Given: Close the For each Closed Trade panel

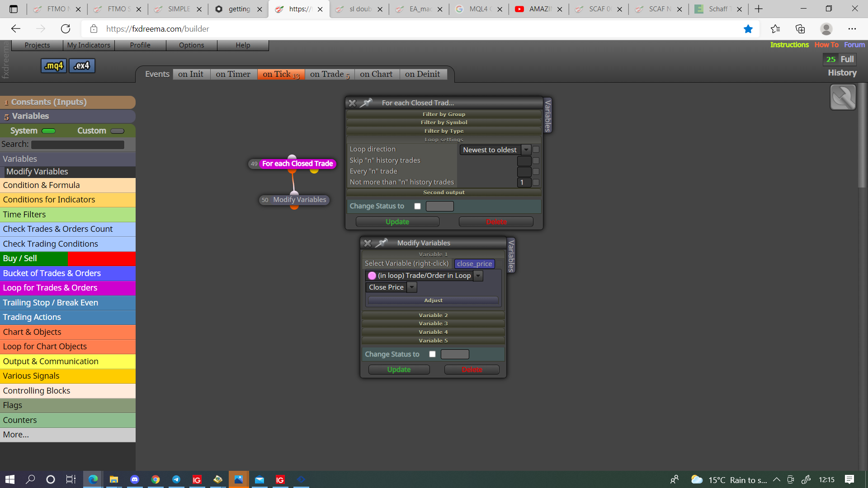Looking at the screenshot, I should click(352, 103).
